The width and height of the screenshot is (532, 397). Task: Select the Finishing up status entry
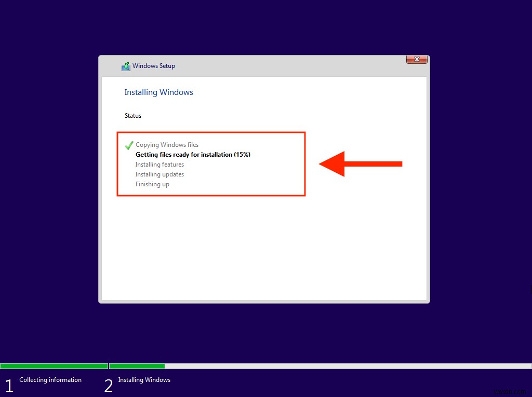(x=152, y=184)
